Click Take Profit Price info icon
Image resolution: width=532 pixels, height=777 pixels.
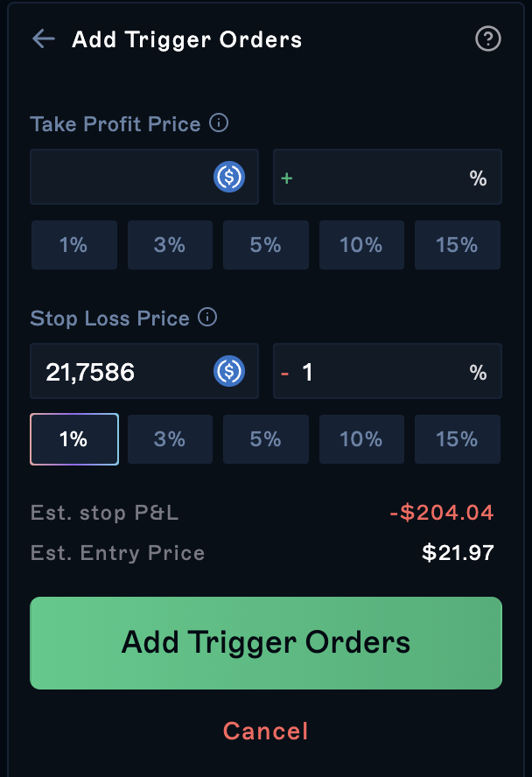220,123
